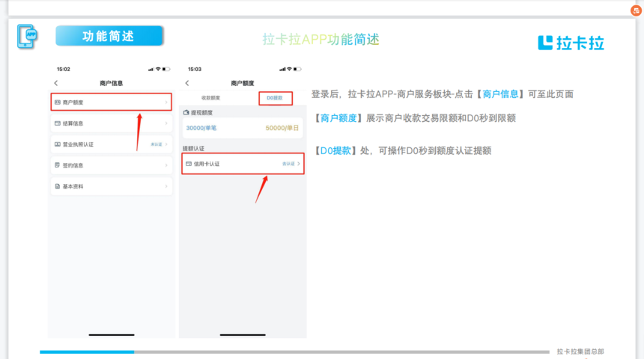This screenshot has width=644, height=359.
Task: Expand chevron on the 签约信息 row
Action: click(x=166, y=165)
